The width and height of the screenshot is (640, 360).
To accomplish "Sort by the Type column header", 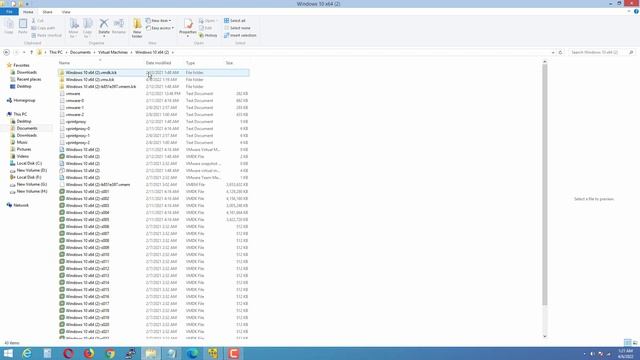I will coord(190,63).
